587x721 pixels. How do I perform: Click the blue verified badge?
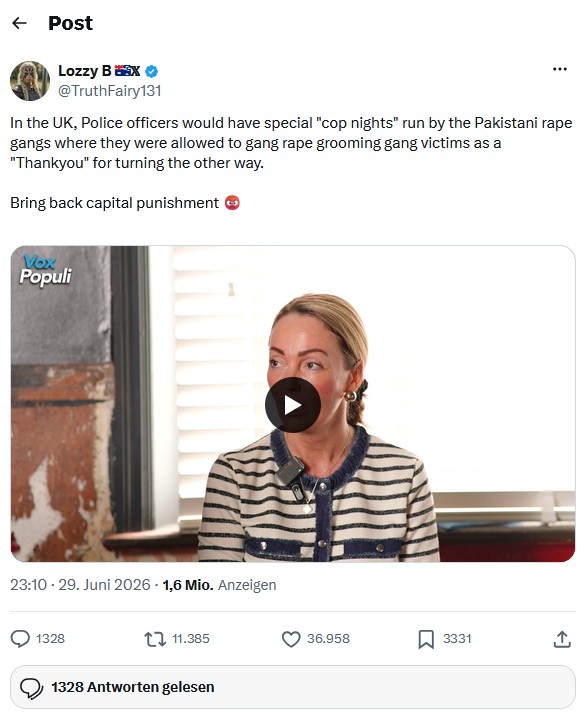click(152, 71)
